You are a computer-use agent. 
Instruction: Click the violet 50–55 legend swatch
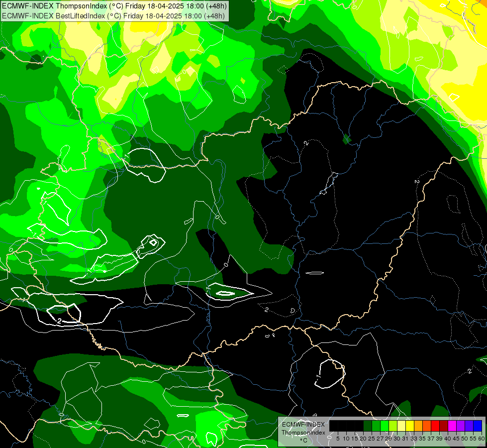click(469, 426)
